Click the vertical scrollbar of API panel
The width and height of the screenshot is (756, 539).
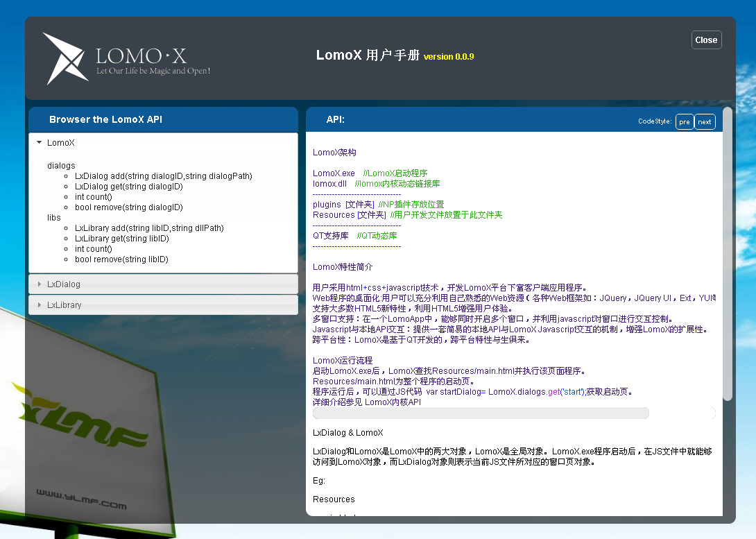728,254
